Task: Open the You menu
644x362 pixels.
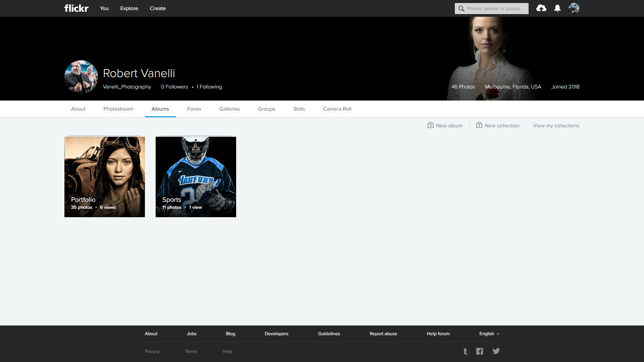Action: (104, 8)
